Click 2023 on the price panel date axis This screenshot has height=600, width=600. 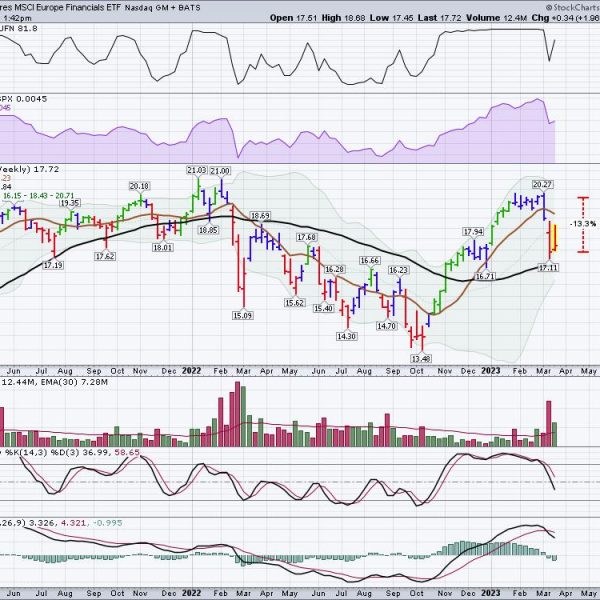[x=491, y=371]
